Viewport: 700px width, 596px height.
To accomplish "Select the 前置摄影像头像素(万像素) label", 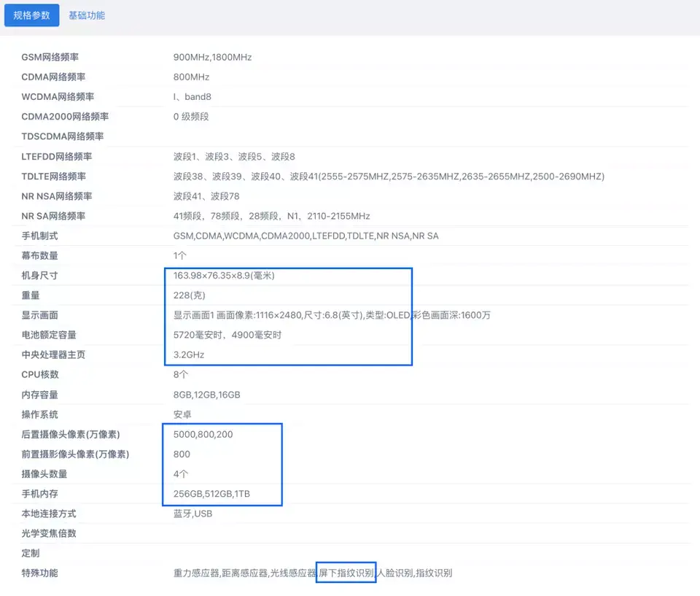I will tap(75, 454).
